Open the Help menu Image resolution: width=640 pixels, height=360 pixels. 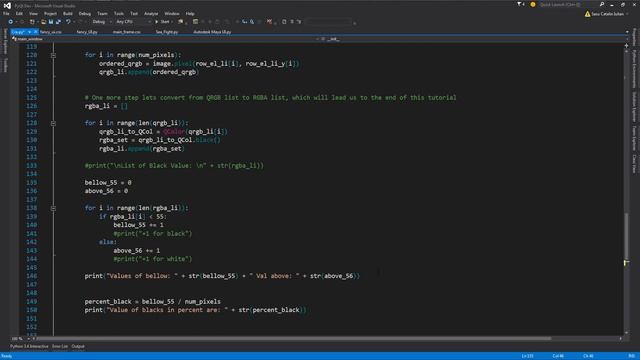point(190,13)
